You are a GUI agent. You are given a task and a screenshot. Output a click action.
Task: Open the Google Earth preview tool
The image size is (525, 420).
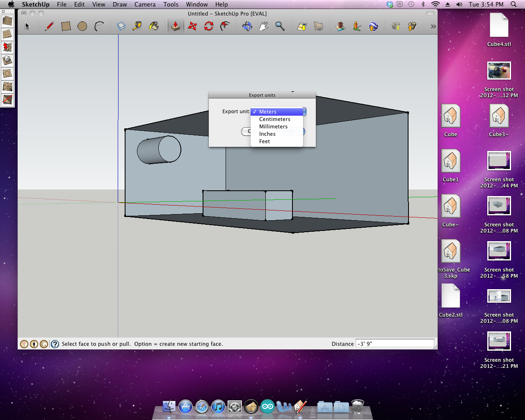[373, 26]
